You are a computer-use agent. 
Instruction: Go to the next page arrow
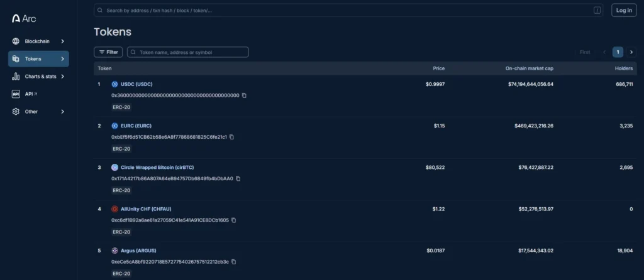(631, 52)
